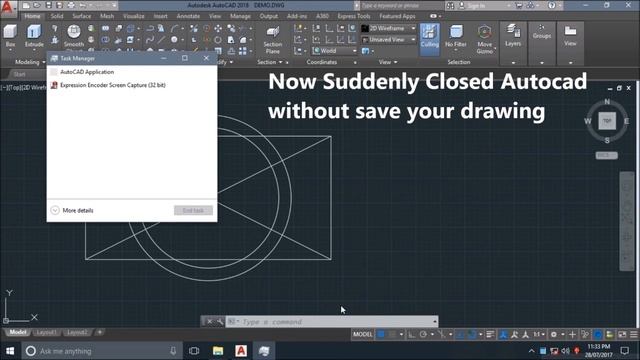This screenshot has height=360, width=640.
Task: Toggle snap mode in status bar
Action: (392, 334)
